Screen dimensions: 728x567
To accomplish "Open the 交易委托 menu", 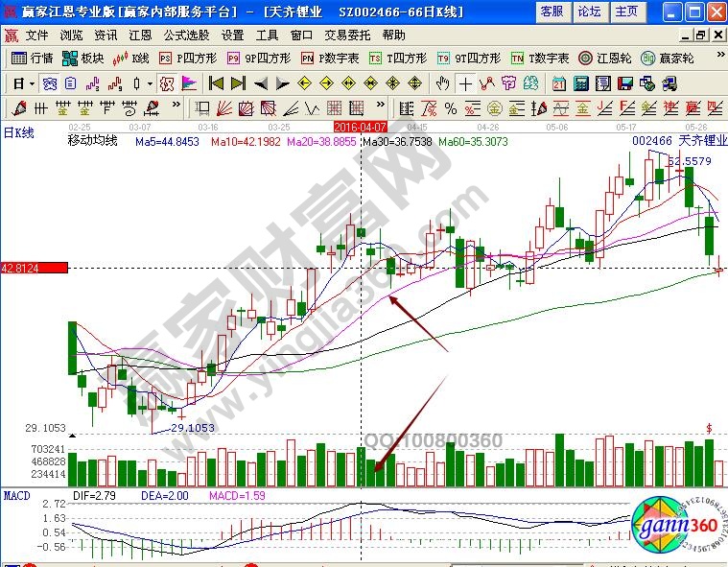I will [x=347, y=35].
